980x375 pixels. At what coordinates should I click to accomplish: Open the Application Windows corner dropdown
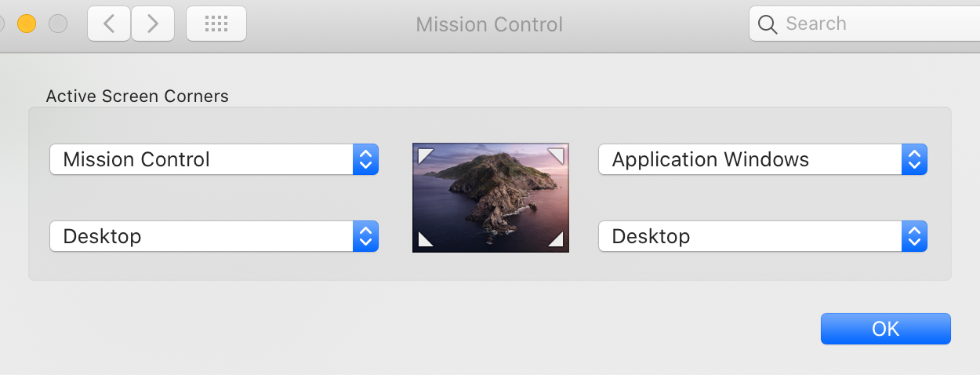point(763,159)
